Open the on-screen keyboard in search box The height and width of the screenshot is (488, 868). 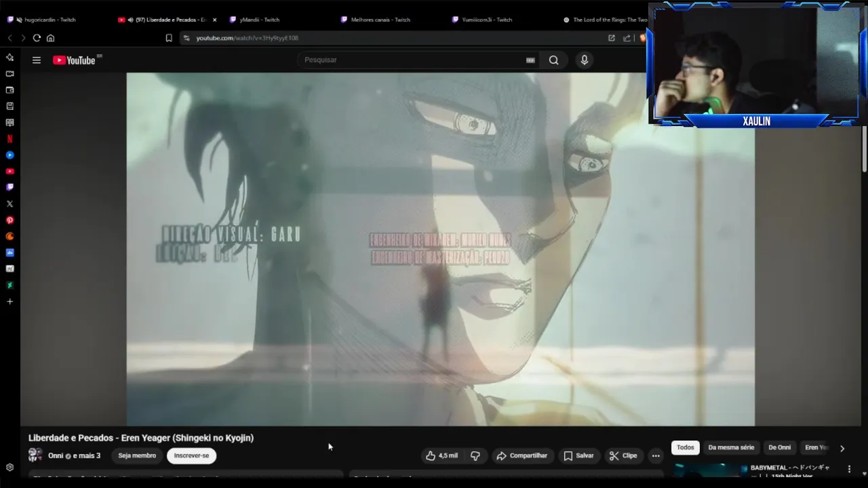tap(530, 60)
